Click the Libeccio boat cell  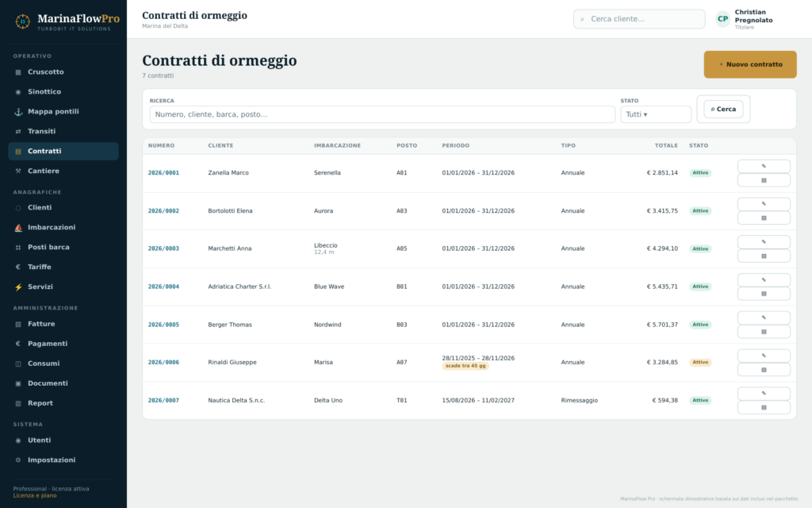[326, 248]
